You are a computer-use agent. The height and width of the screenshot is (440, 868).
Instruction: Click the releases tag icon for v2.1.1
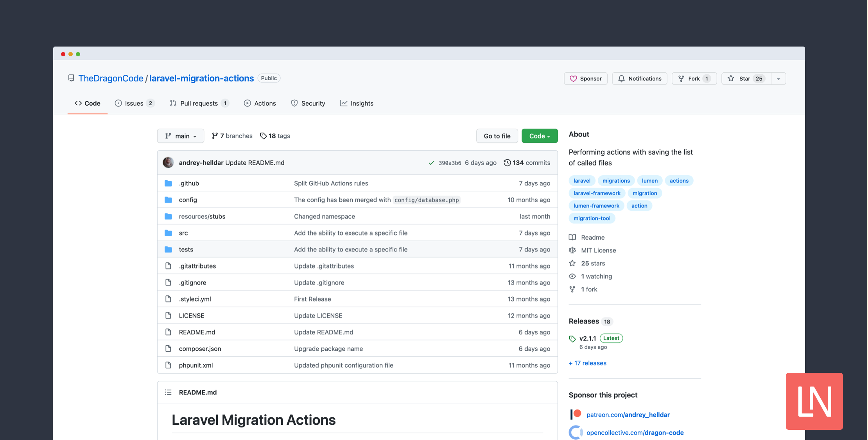(x=572, y=337)
